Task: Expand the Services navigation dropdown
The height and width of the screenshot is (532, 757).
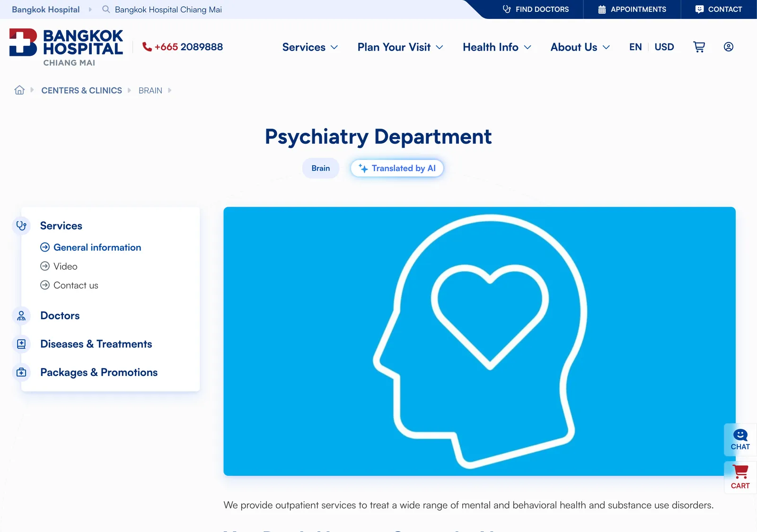Action: pos(310,47)
